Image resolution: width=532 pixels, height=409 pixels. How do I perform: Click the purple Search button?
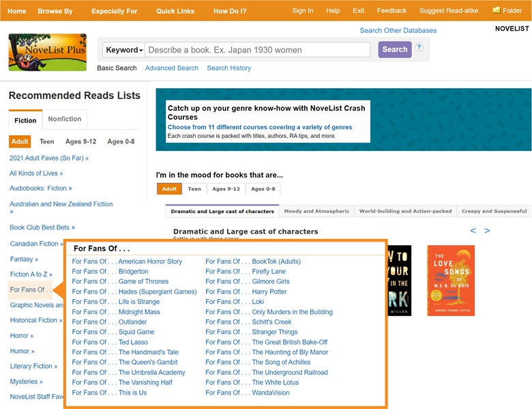(x=395, y=49)
